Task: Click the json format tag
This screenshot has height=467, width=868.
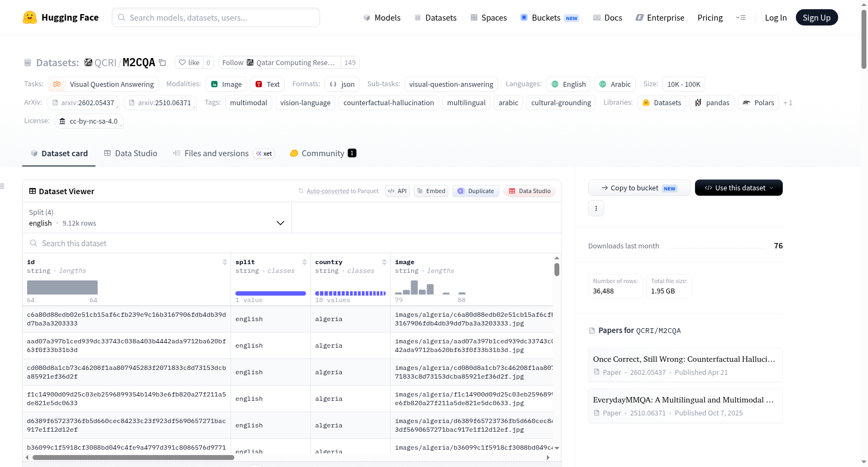Action: pos(342,84)
